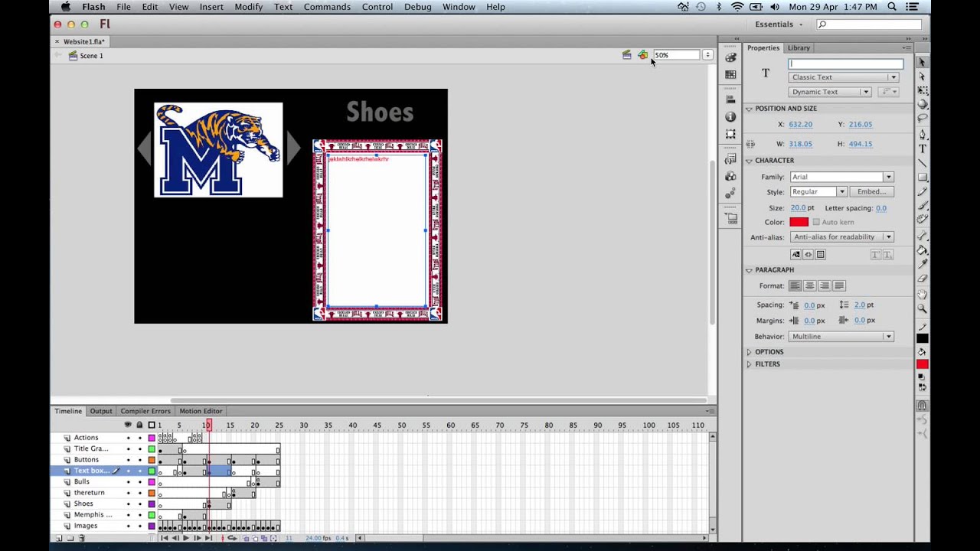Screen dimensions: 980x551
Task: Select the Pen tool
Action: tap(922, 135)
